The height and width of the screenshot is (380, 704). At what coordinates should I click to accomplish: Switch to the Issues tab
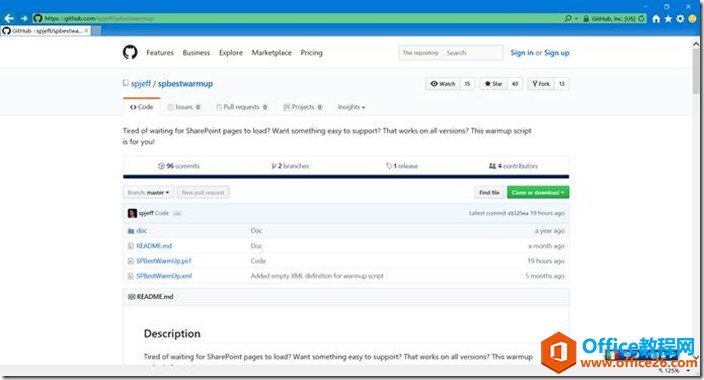pos(184,107)
